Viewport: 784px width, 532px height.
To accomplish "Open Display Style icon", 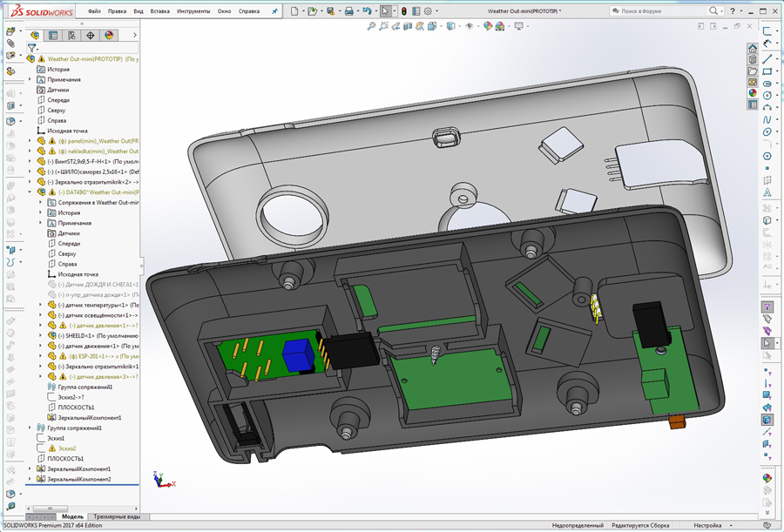I will [450, 26].
